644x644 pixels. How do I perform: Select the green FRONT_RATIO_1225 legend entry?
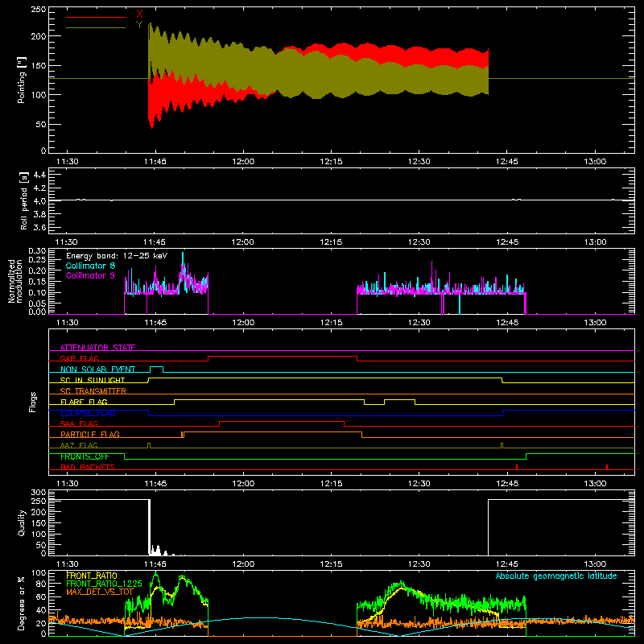point(104,584)
